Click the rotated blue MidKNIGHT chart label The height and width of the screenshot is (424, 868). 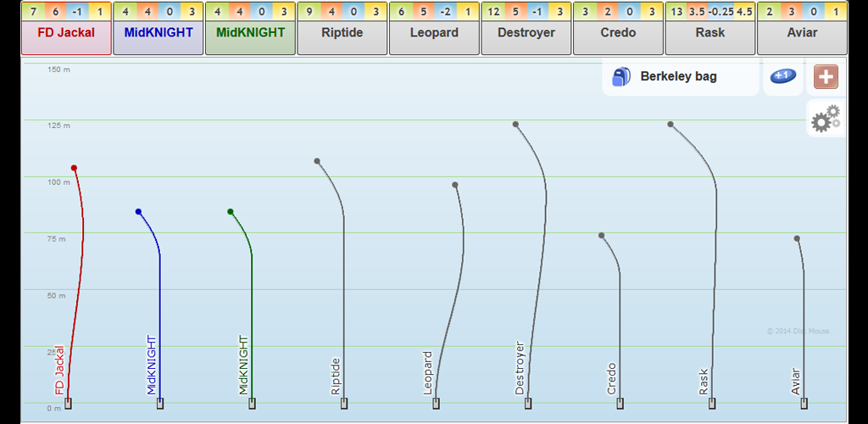pos(151,365)
